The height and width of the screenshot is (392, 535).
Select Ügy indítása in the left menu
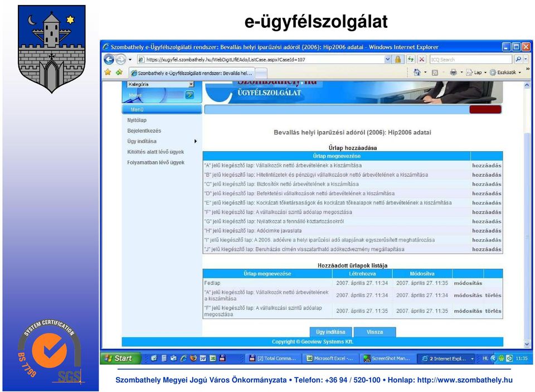pos(142,141)
